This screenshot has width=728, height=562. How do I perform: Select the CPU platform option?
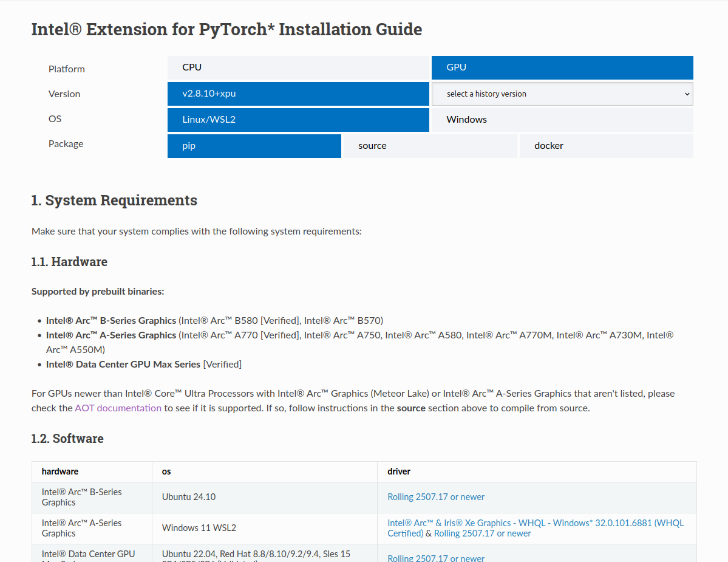(x=298, y=68)
